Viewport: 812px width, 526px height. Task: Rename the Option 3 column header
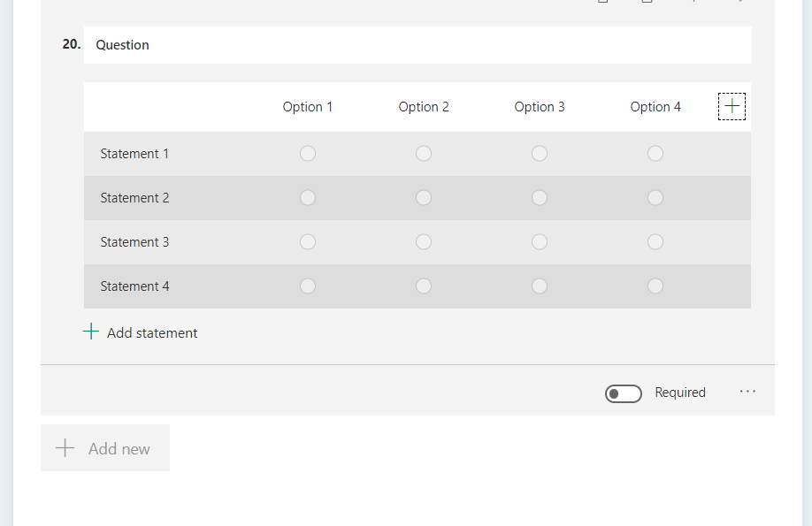coord(540,106)
